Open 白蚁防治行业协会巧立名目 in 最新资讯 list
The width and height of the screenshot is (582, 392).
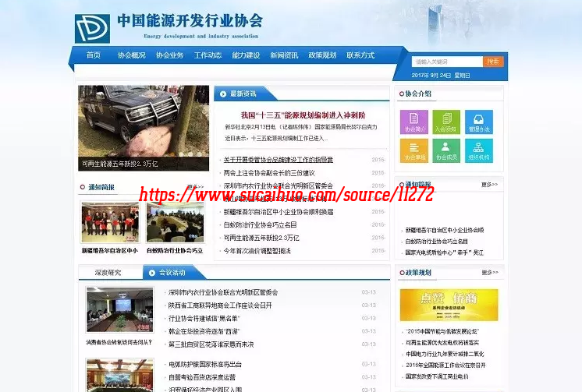(x=261, y=224)
